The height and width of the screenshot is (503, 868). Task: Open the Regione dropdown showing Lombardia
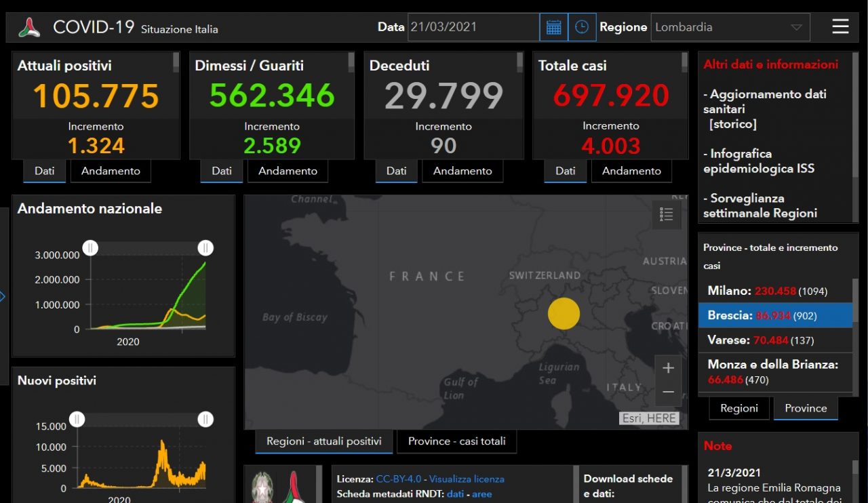pyautogui.click(x=730, y=27)
